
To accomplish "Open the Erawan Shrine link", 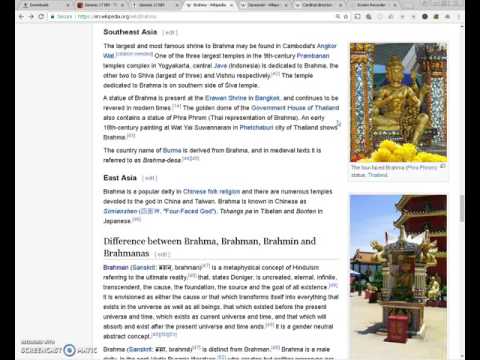I will [226, 98].
